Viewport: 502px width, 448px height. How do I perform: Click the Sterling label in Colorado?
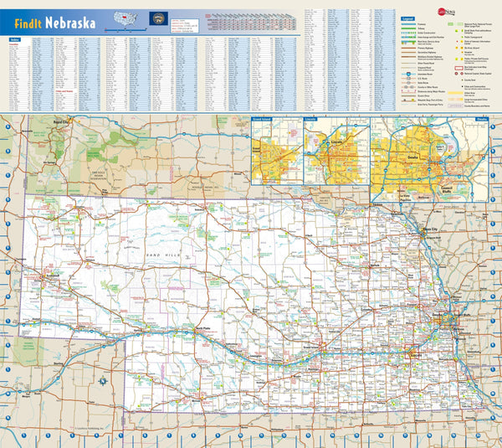(59, 363)
